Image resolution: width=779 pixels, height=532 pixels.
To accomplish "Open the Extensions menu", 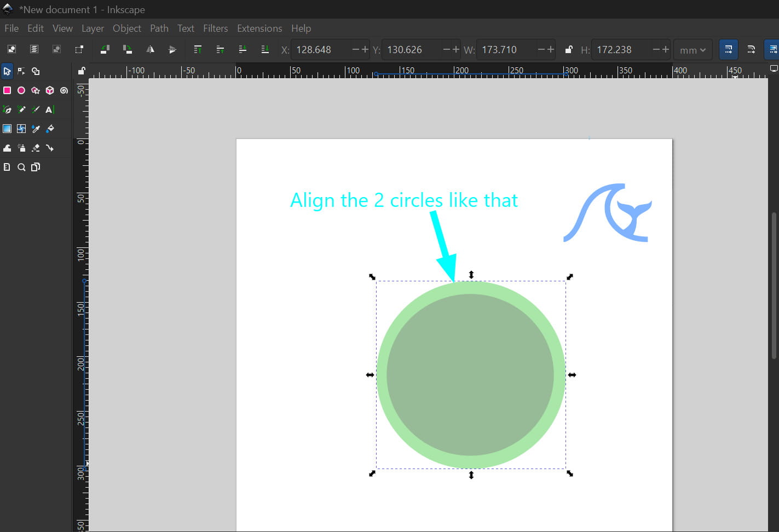I will [259, 28].
